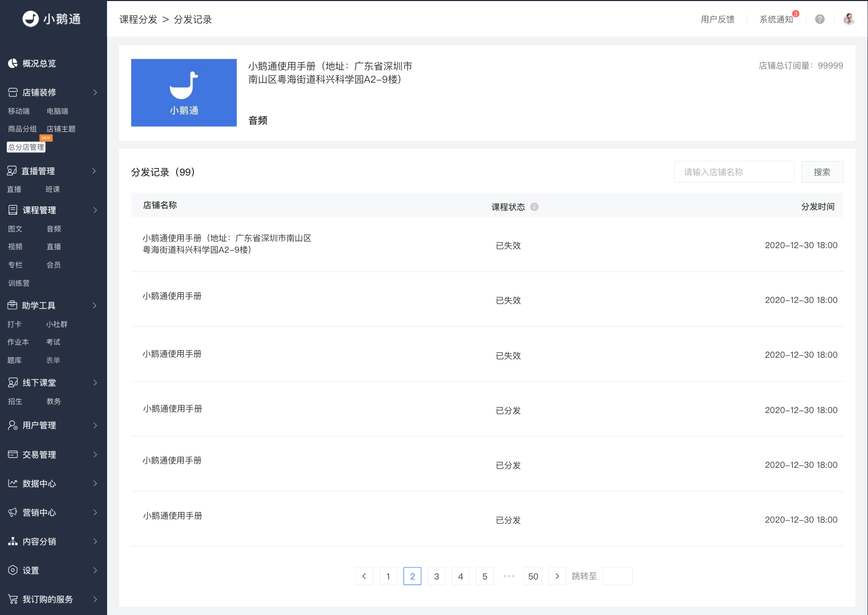The width and height of the screenshot is (868, 615).
Task: Open 电脑端 under 店铺装修
Action: coord(57,111)
